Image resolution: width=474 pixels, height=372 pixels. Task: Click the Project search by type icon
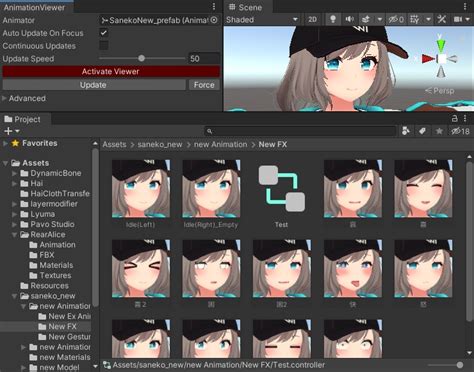coord(406,131)
